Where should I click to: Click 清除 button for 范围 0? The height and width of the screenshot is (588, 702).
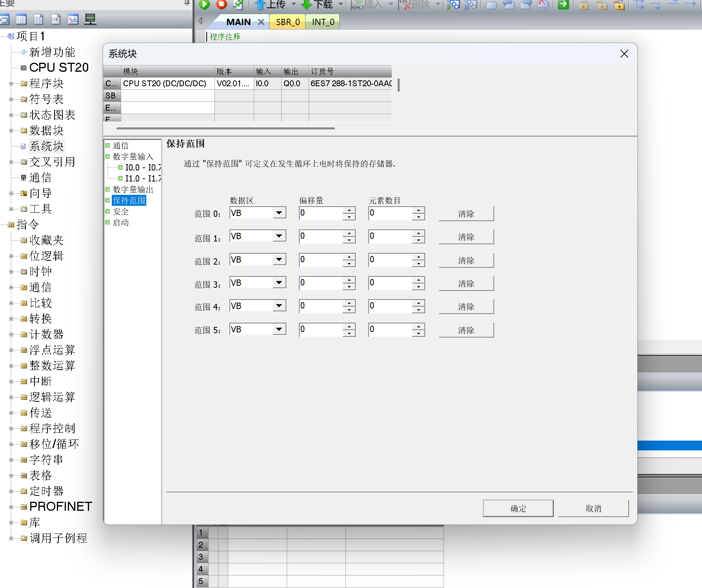(x=466, y=214)
